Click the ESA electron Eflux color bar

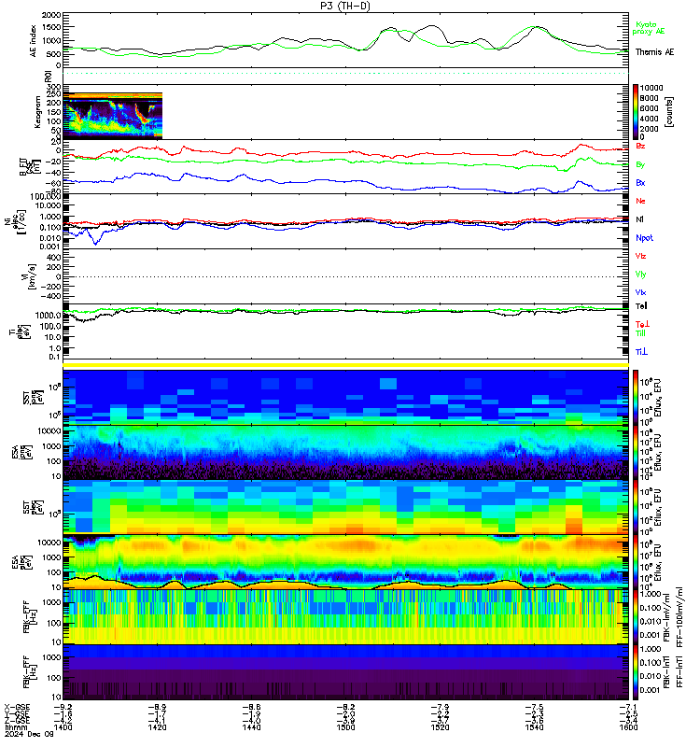[636, 562]
